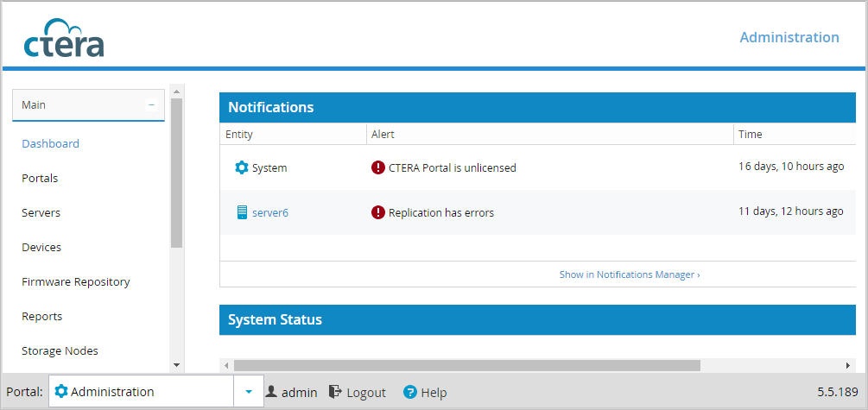
Task: Click the Notifications panel header
Action: click(537, 107)
